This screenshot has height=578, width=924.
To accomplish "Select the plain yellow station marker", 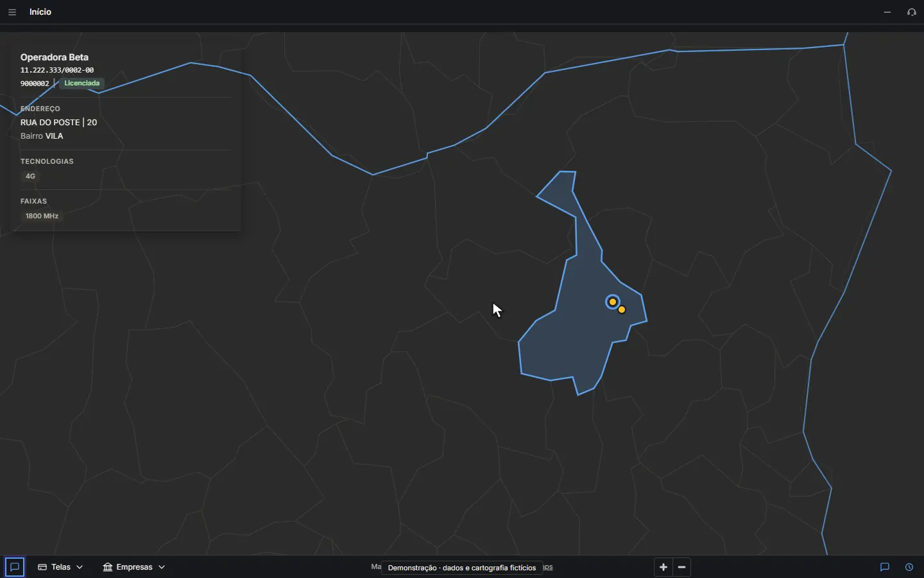I will 622,310.
